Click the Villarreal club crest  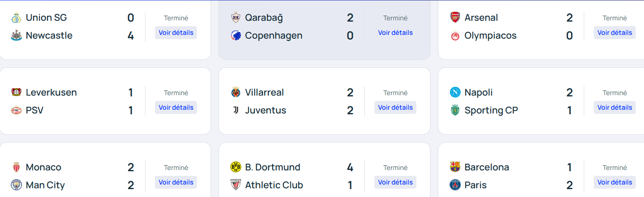click(236, 92)
